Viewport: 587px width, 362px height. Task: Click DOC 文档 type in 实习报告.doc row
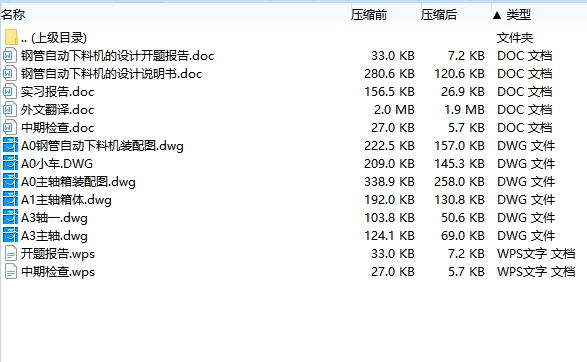coord(524,92)
